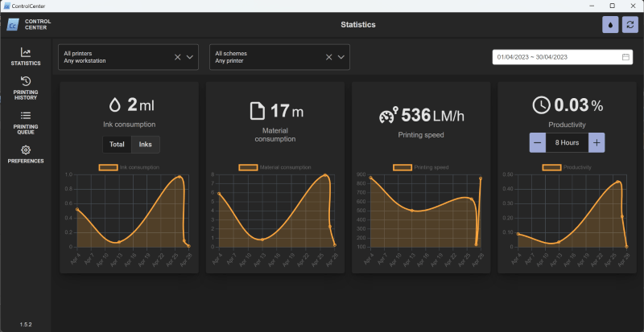The width and height of the screenshot is (644, 332).
Task: Increase productivity hours with plus button
Action: coord(597,142)
